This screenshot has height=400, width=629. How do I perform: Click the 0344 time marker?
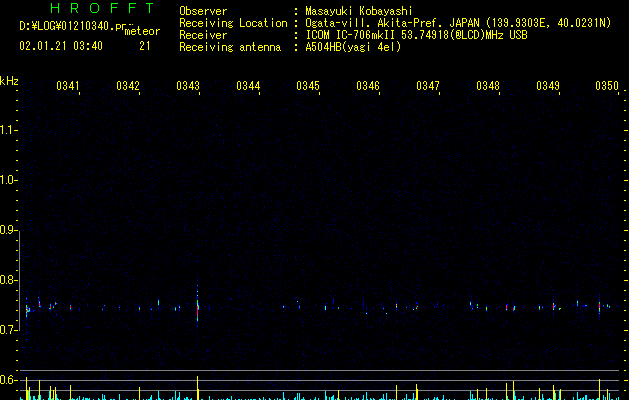(x=248, y=86)
